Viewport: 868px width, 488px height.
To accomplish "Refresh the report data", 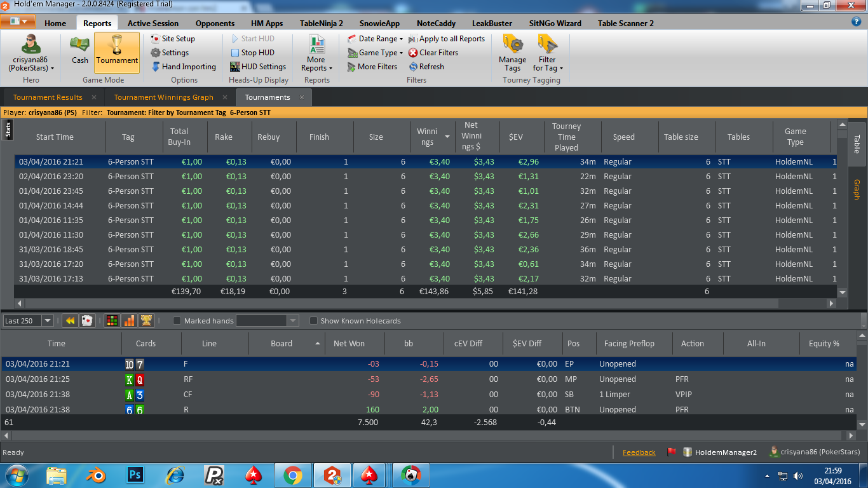I will pyautogui.click(x=426, y=67).
